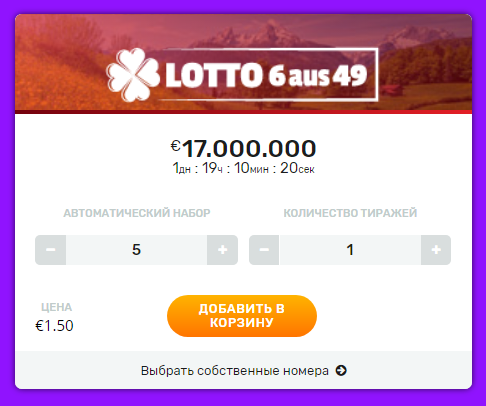This screenshot has height=406, width=486.
Task: Open the Выбрать собственные номера link
Action: (x=235, y=371)
